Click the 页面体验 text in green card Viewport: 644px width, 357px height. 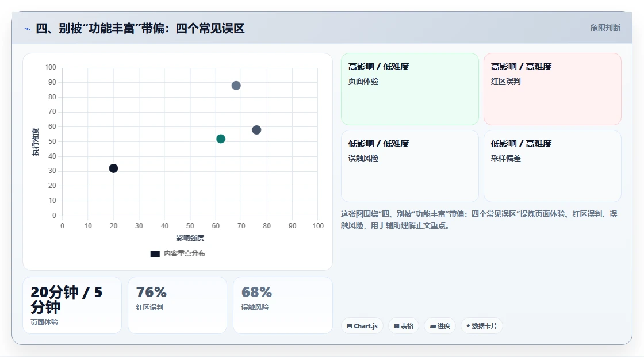click(363, 81)
